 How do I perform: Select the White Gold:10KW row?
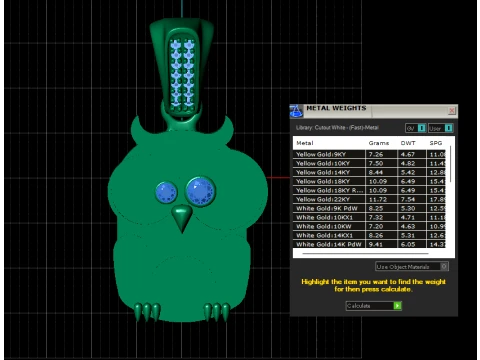tap(369, 226)
